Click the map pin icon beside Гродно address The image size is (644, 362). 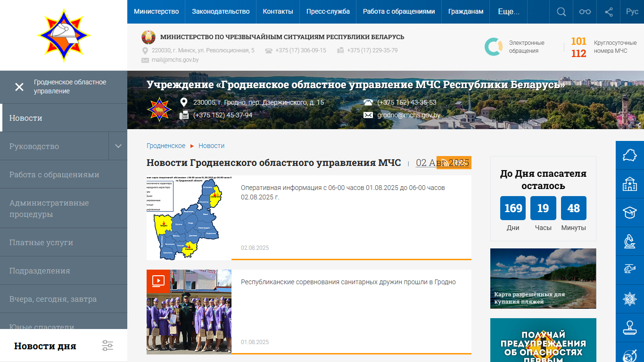coord(184,102)
